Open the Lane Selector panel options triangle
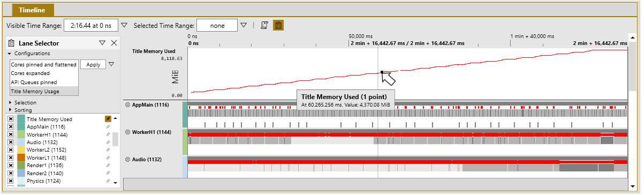Image resolution: width=644 pixels, height=195 pixels. click(x=102, y=43)
